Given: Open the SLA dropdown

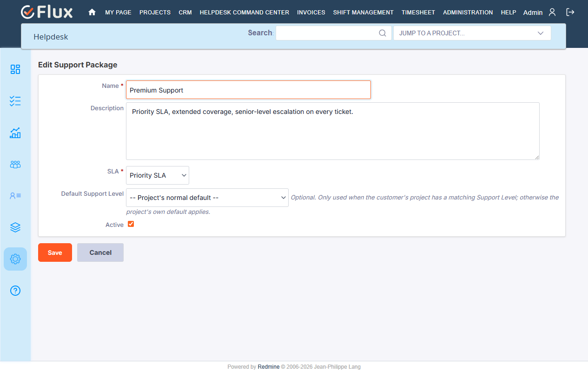Looking at the screenshot, I should pyautogui.click(x=158, y=175).
